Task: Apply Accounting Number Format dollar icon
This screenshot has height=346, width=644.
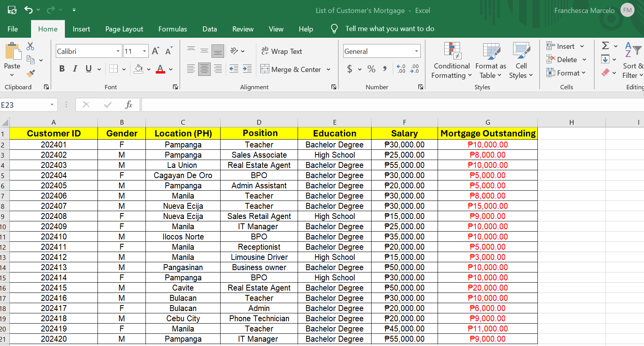Action: pyautogui.click(x=350, y=69)
